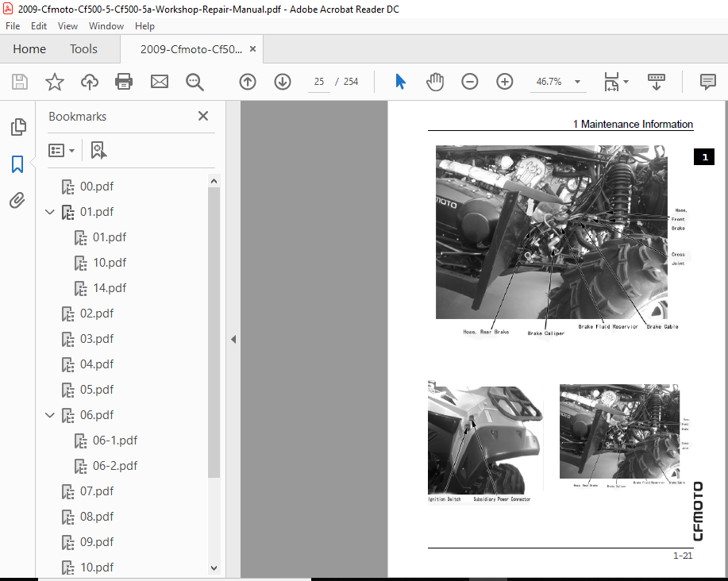
Task: Select the 2009-Cfmoto-Cf50 document tab
Action: 191,49
